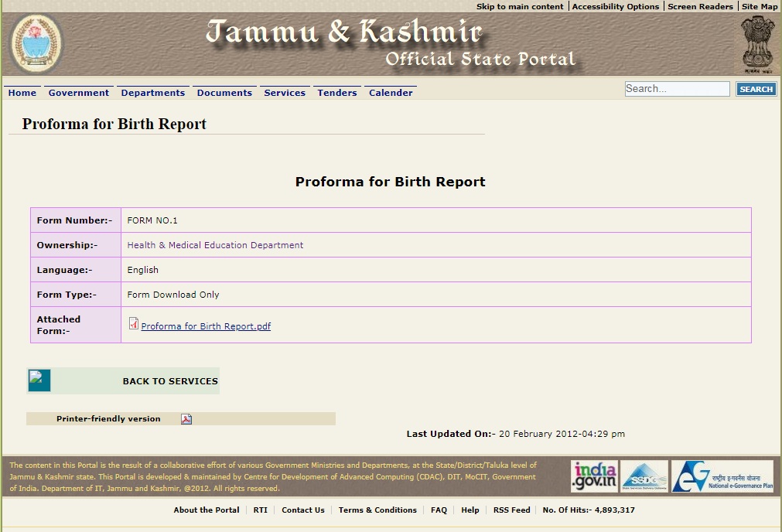Viewport: 782px width, 532px height.
Task: Open the Services navigation tab
Action: (285, 92)
